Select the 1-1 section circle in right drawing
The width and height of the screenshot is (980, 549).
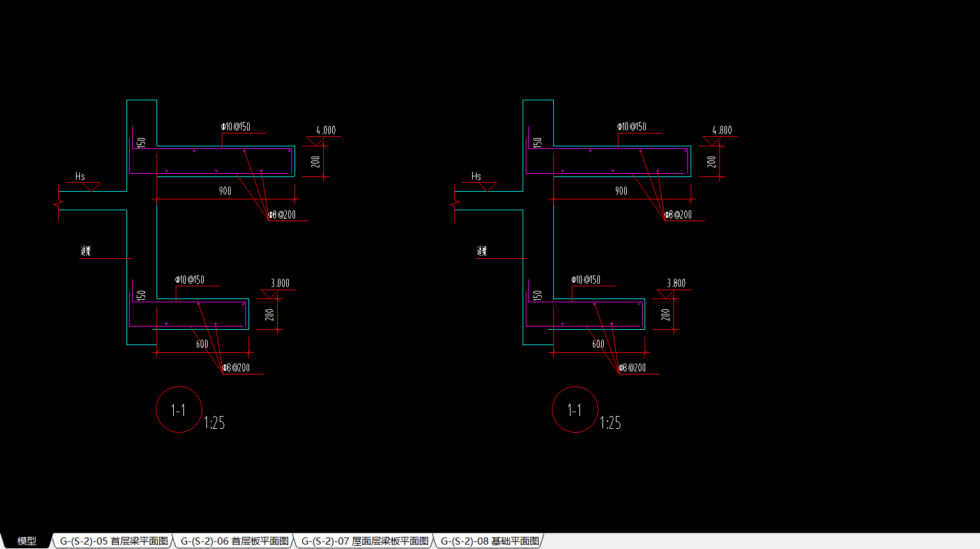tap(575, 410)
